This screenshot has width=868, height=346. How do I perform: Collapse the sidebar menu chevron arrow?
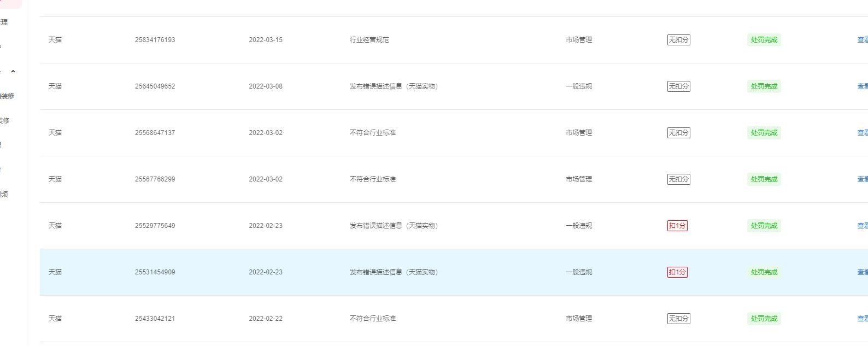point(13,72)
